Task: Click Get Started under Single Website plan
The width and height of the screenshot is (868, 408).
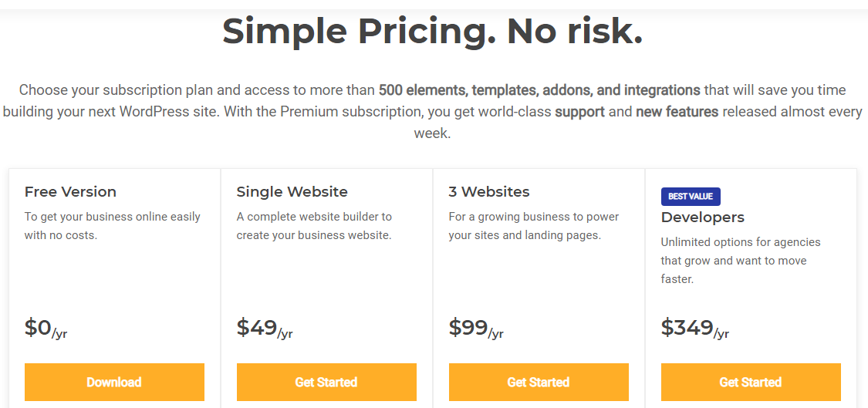Action: [x=326, y=382]
